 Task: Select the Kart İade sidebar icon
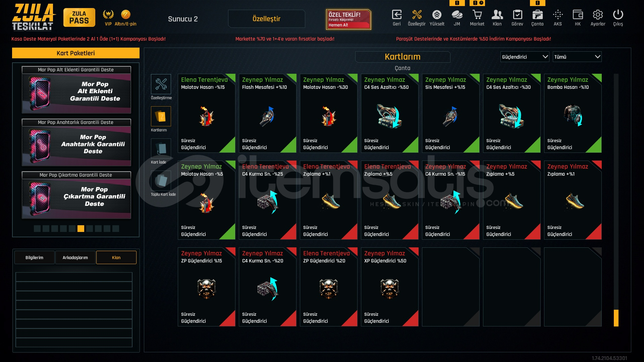161,148
